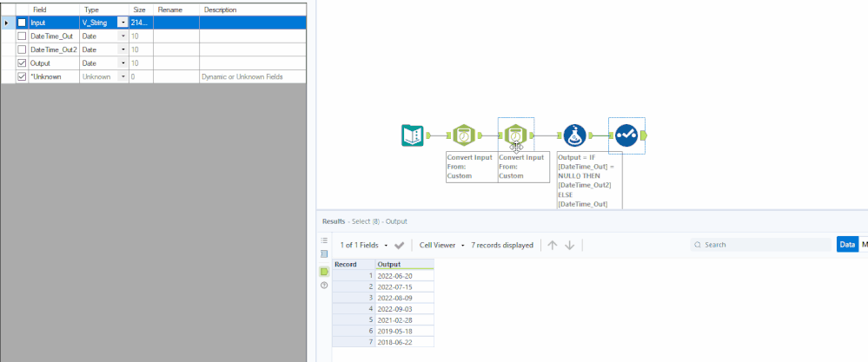Viewport: 868px width, 362px height.
Task: Click the down arrow in Results toolbar
Action: (570, 245)
